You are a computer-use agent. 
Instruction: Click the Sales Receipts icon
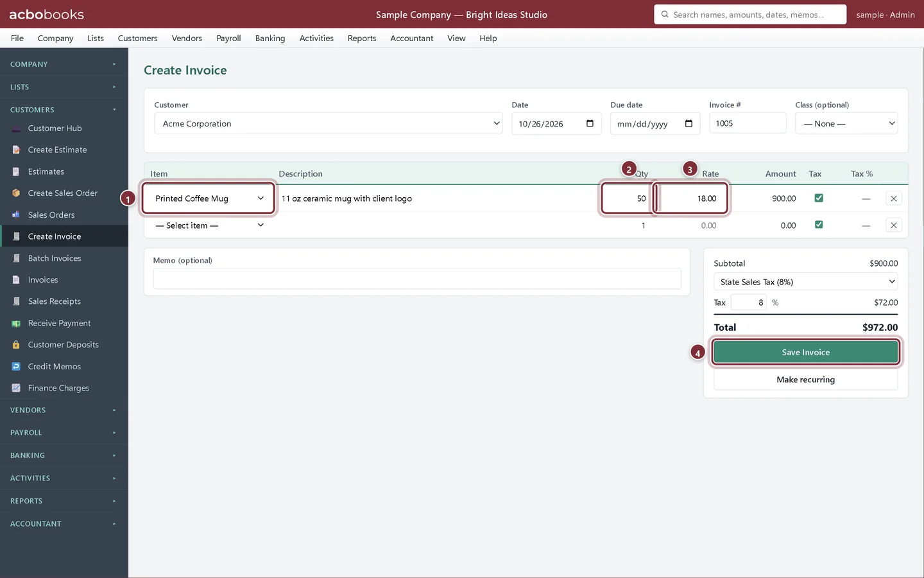pos(16,302)
